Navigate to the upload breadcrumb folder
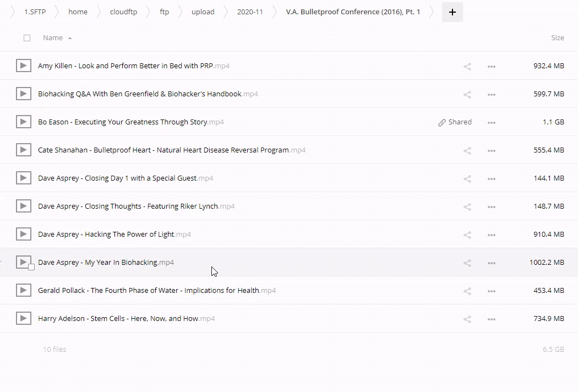Screen dimensions: 578x392 point(203,12)
